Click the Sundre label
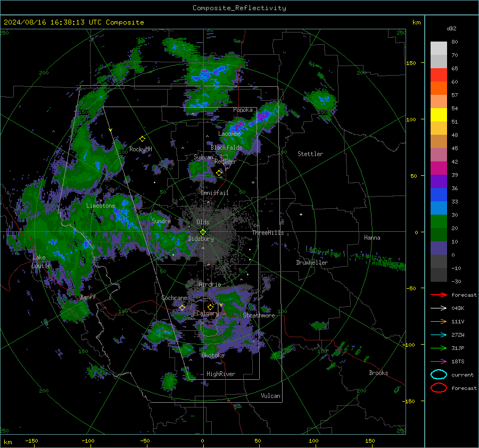The image size is (479, 448). pyautogui.click(x=161, y=221)
